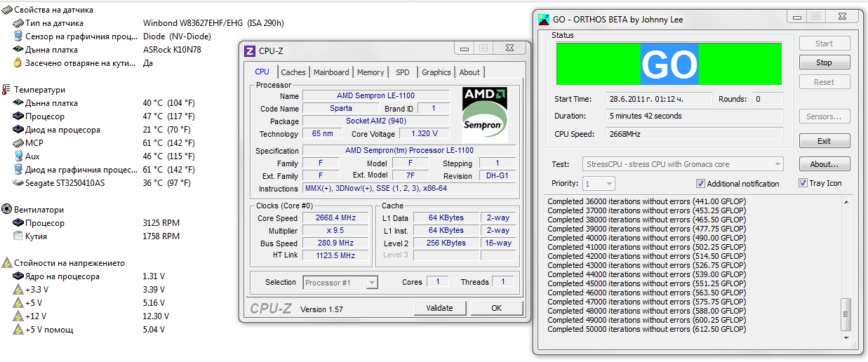Click the thermometer icon beside Температури
This screenshot has height=362, width=868.
tap(6, 90)
